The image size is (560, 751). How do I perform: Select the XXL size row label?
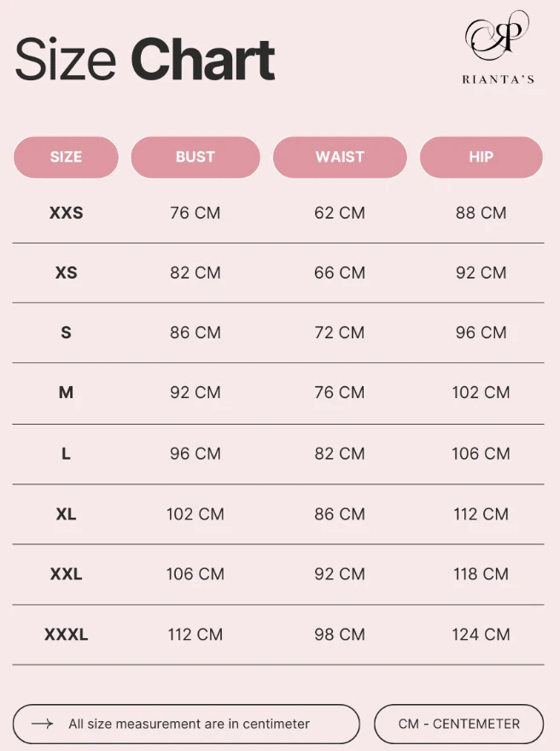pyautogui.click(x=66, y=574)
